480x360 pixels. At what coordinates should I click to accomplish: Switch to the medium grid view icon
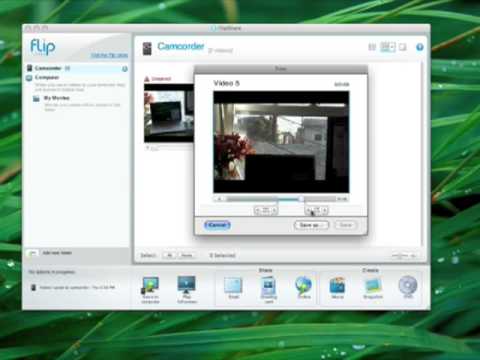(x=388, y=47)
